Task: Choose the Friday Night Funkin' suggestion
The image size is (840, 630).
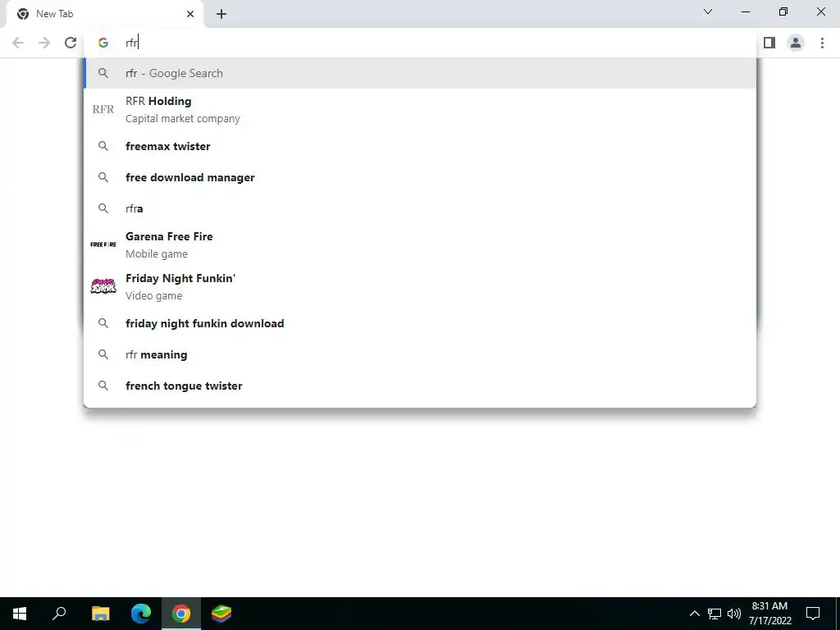Action: coord(420,286)
